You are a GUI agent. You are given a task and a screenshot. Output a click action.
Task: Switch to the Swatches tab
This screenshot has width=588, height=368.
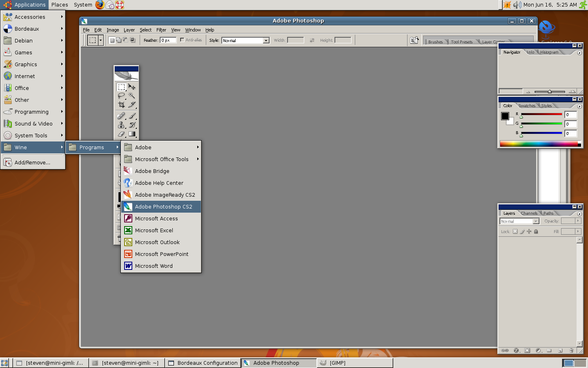click(x=527, y=105)
